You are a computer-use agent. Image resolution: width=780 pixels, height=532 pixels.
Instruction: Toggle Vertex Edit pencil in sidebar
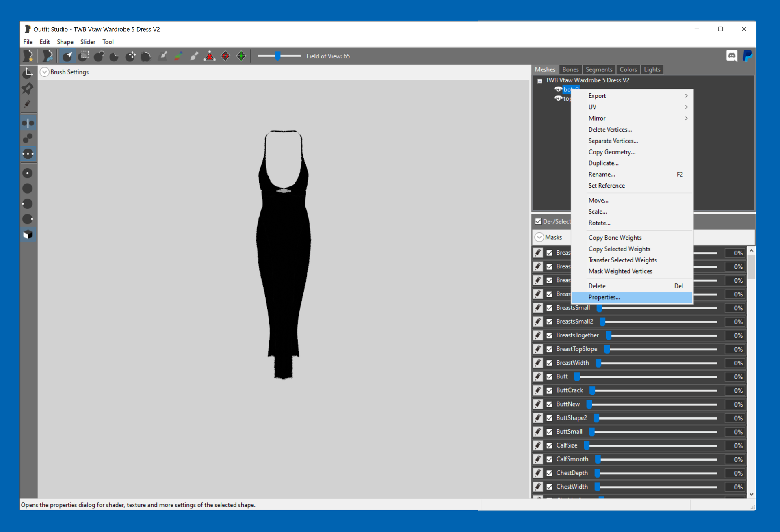[x=28, y=104]
